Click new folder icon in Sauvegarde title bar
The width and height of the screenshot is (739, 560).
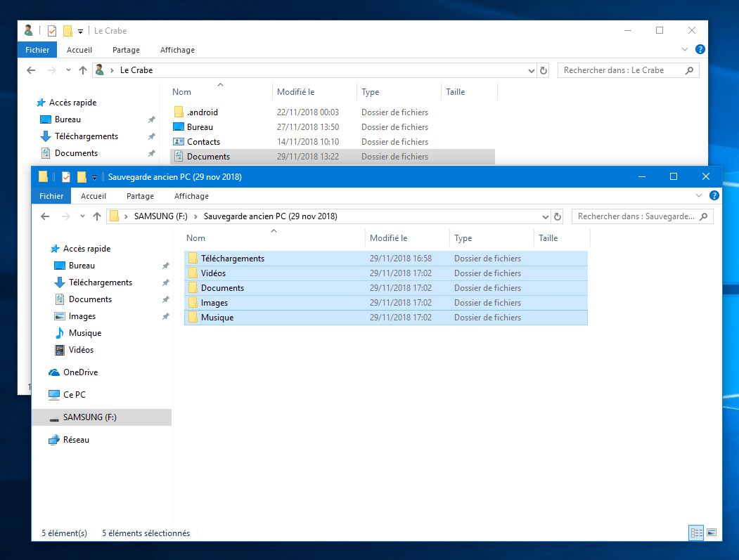click(x=82, y=177)
